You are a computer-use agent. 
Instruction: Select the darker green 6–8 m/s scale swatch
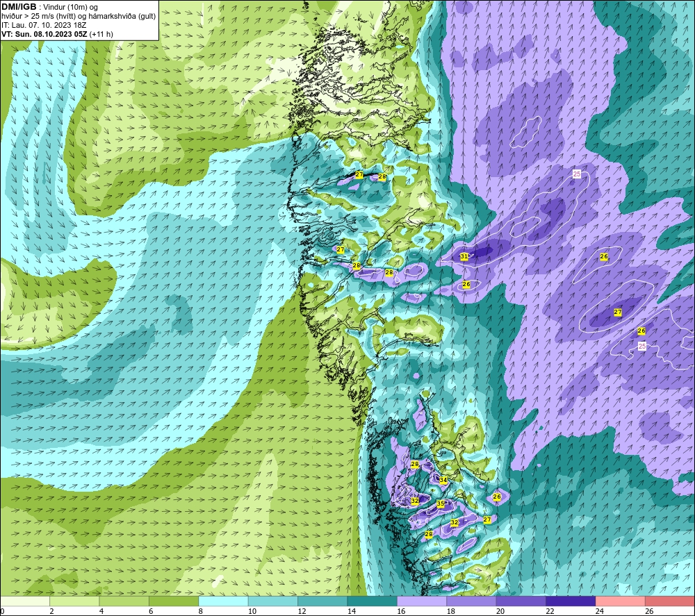tap(174, 601)
